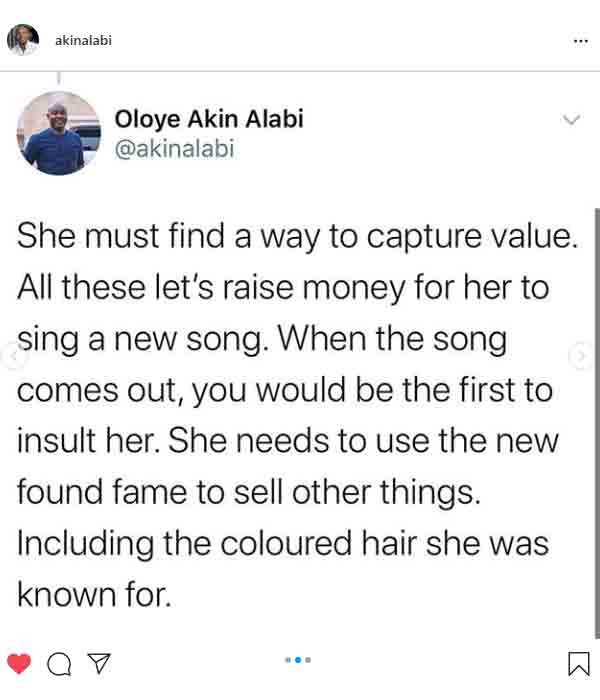Select the highlighted middle carousel dot

point(298,660)
